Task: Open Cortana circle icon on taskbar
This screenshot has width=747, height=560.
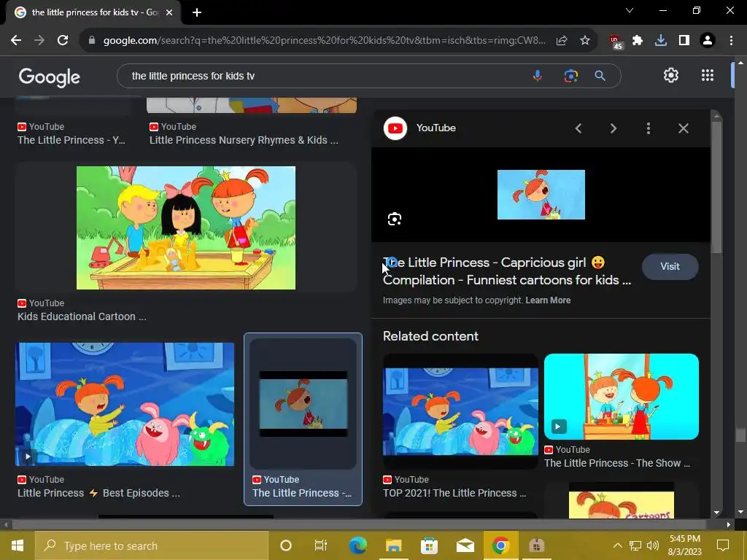Action: [x=286, y=545]
